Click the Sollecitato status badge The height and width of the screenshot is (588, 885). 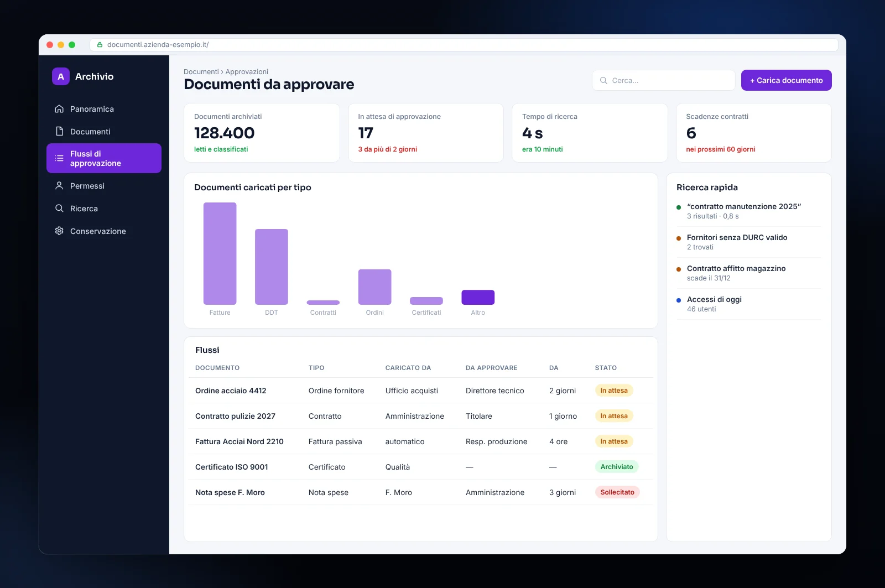617,492
